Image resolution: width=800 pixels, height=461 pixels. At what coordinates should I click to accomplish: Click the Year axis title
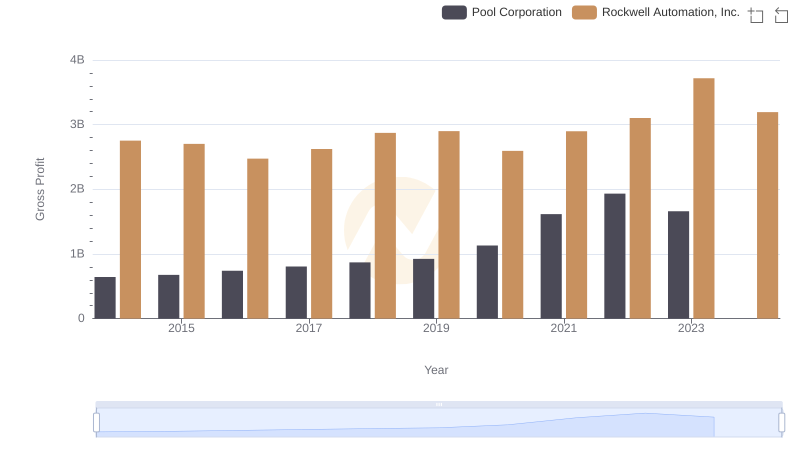pos(436,370)
